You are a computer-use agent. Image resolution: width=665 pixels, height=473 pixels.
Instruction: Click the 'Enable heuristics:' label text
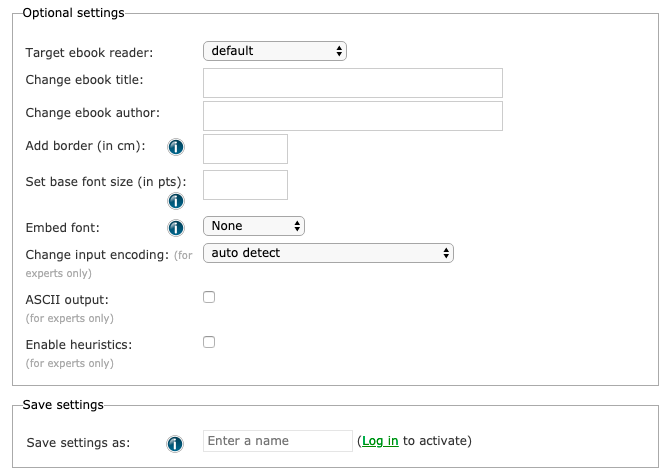[78, 344]
